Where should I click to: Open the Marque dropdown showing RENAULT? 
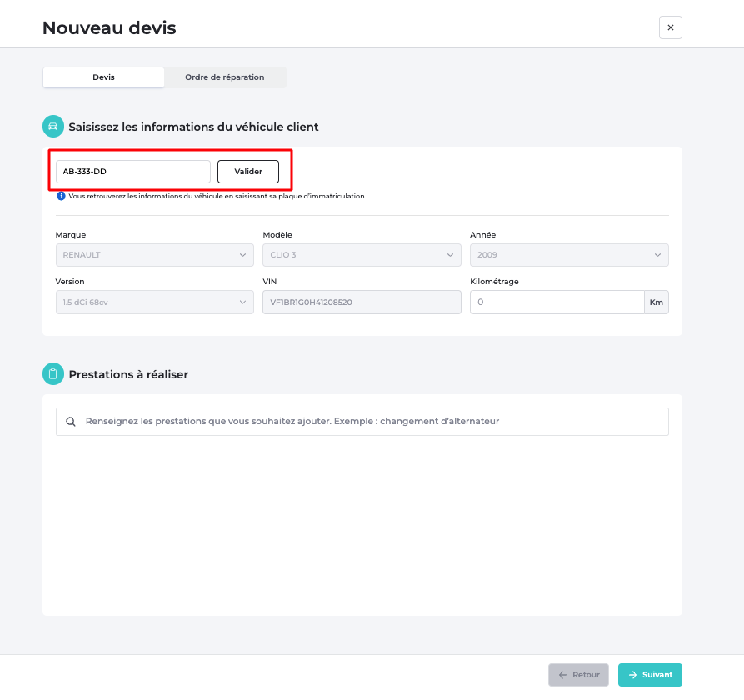[155, 255]
